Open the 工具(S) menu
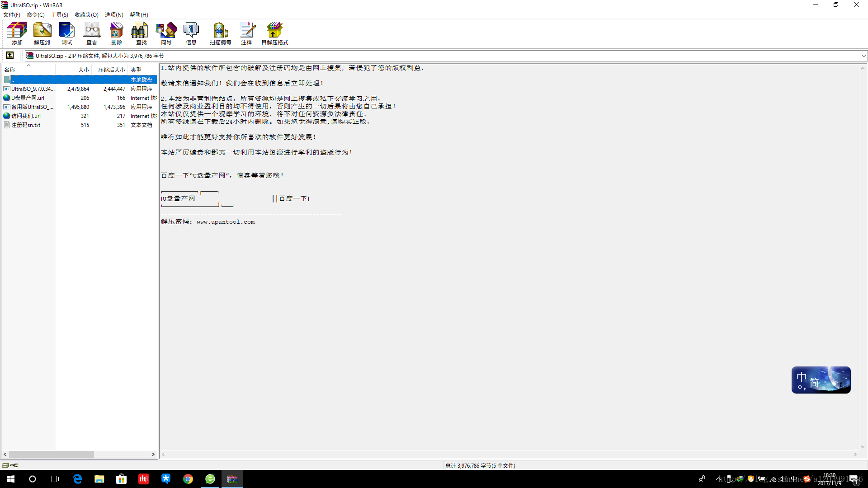 point(59,14)
